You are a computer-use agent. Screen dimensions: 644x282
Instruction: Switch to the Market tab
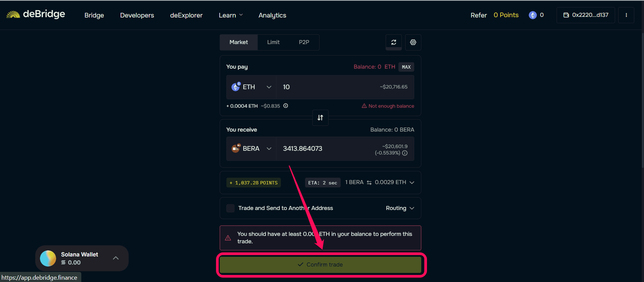(x=239, y=42)
